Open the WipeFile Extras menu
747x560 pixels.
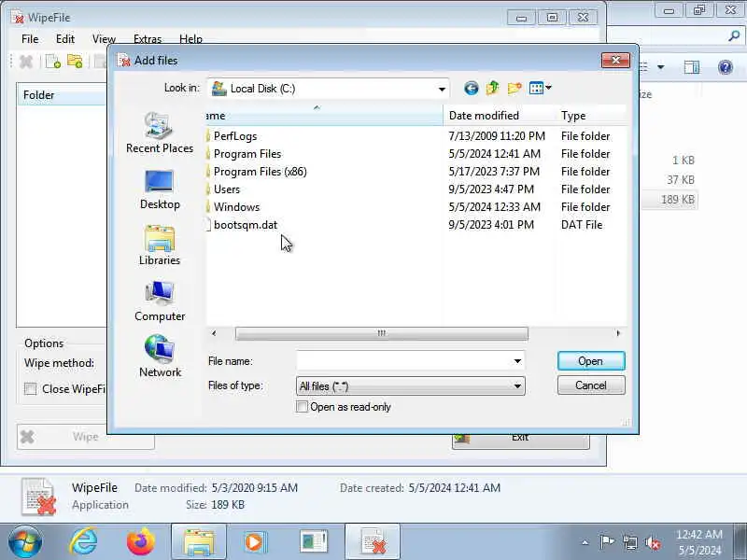pos(148,39)
